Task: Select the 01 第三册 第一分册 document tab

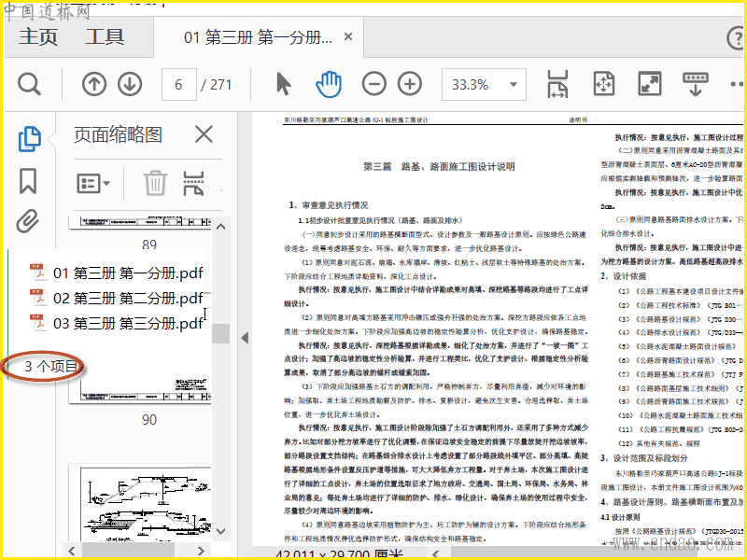Action: [x=258, y=37]
